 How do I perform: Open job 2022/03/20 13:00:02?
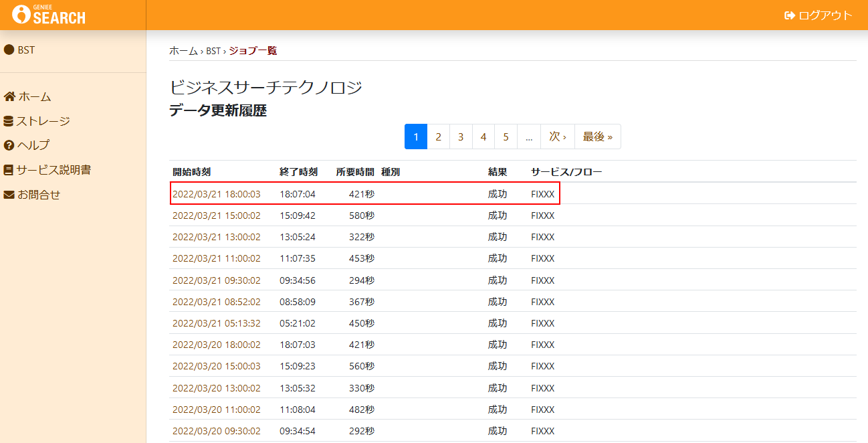(x=217, y=387)
